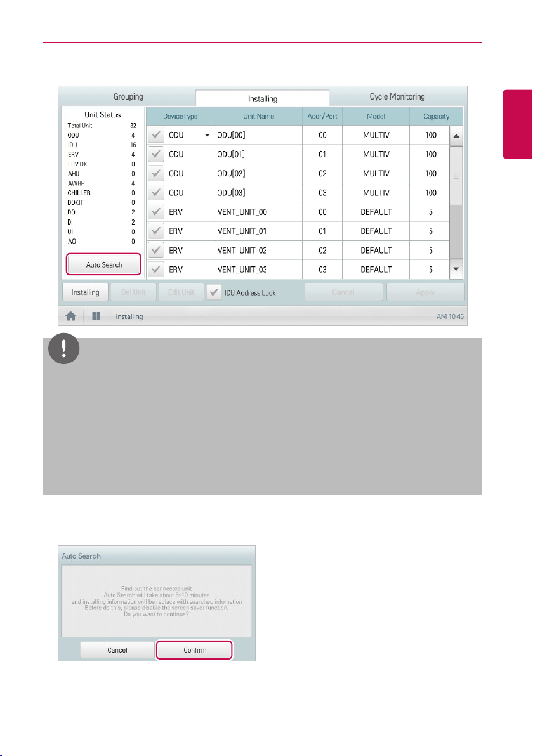Select the ODU[01] unit name cell

[x=258, y=154]
